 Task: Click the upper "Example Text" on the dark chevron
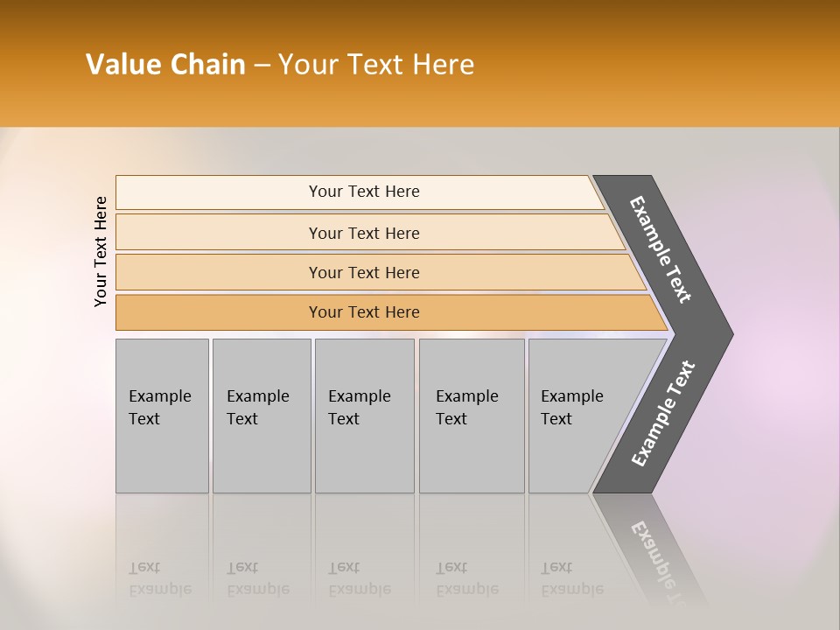[661, 249]
